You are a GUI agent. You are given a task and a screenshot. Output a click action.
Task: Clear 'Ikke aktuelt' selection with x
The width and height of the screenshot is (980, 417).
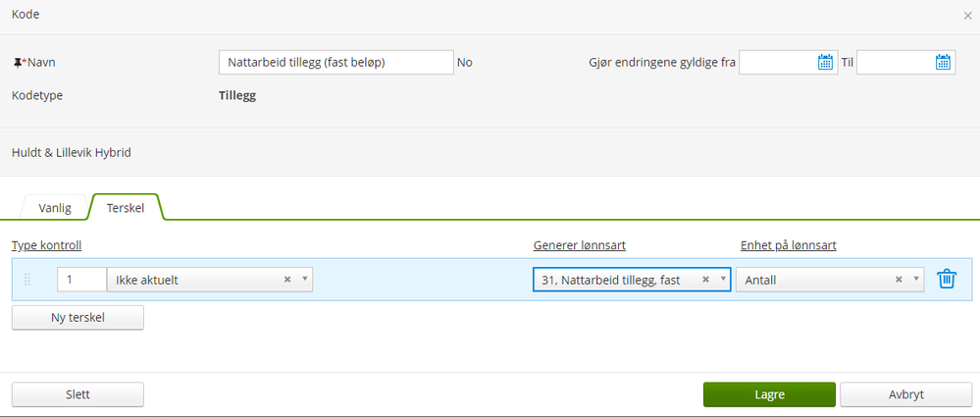point(287,280)
